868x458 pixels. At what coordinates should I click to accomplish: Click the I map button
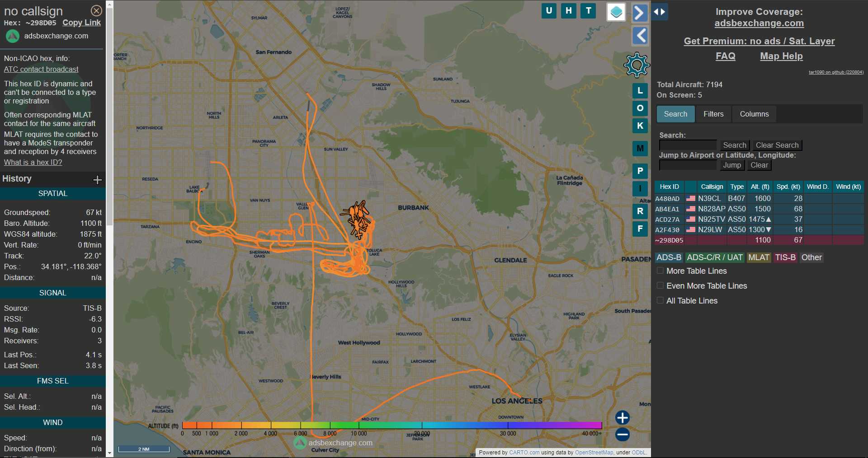[640, 189]
